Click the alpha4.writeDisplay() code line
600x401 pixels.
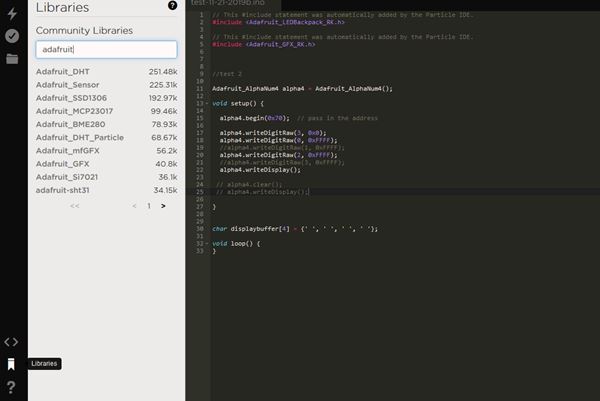coord(260,170)
